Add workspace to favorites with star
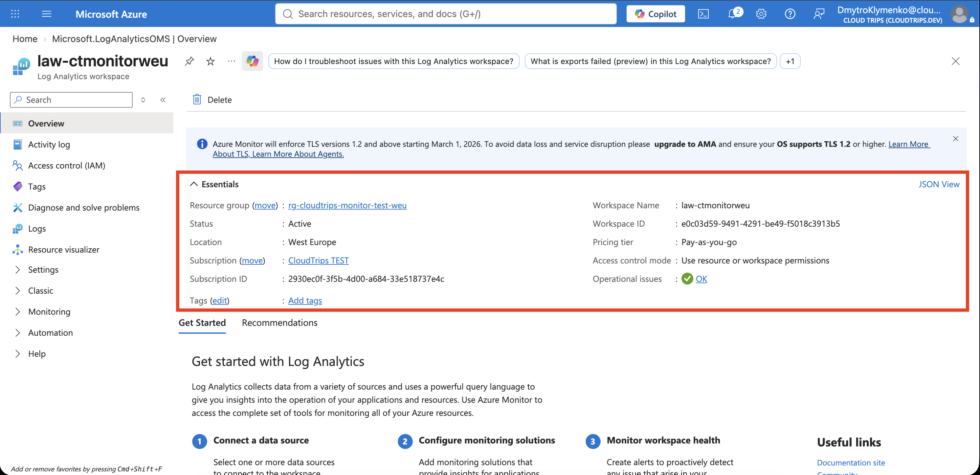This screenshot has height=475, width=980. (211, 61)
